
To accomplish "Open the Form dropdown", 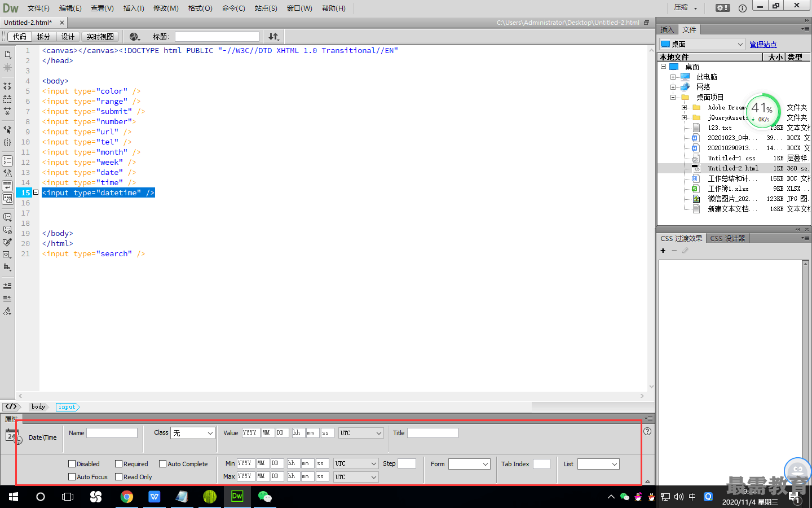I will pyautogui.click(x=469, y=464).
